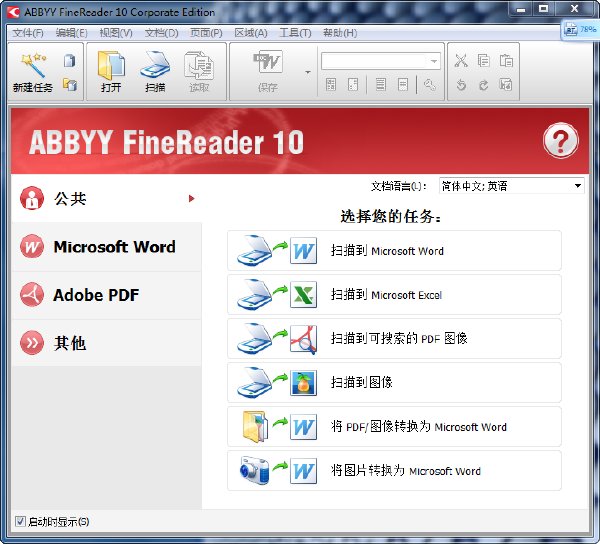Open the red question mark help button
The height and width of the screenshot is (544, 600).
tap(561, 140)
